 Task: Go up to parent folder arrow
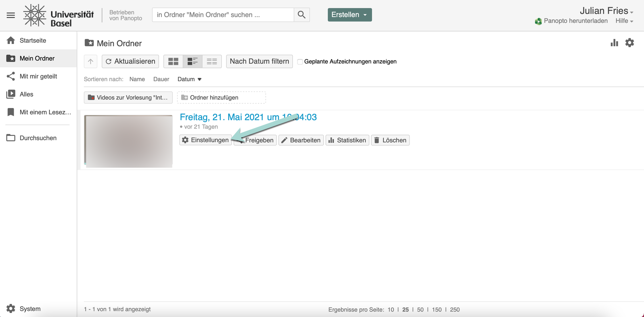pos(91,61)
